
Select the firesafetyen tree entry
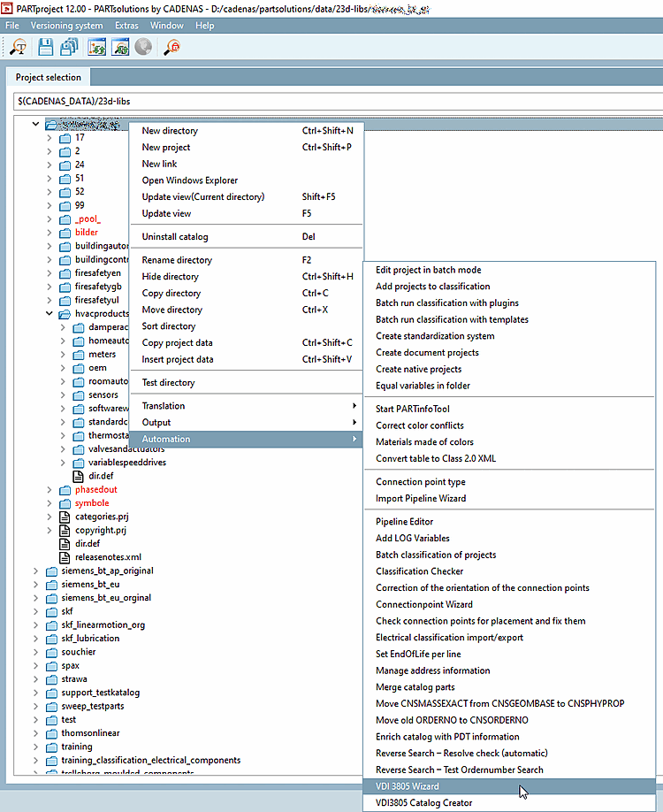(x=98, y=273)
